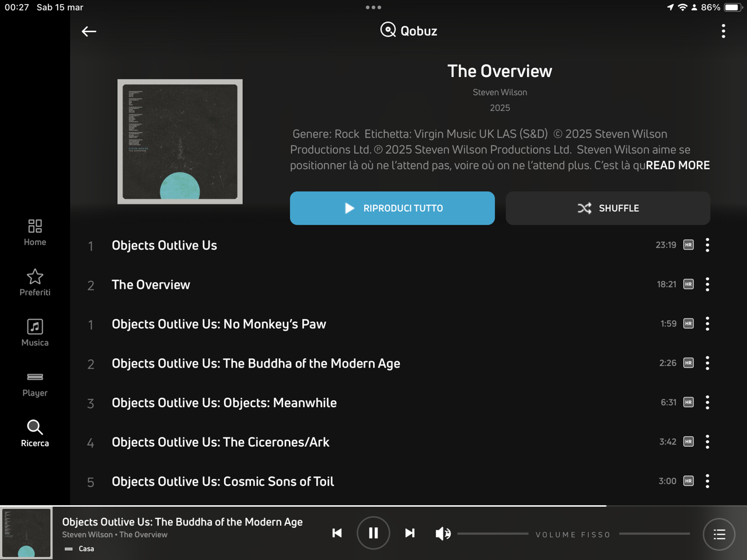Image resolution: width=747 pixels, height=560 pixels.
Task: Toggle SHUFFLE playback for the album
Action: click(608, 208)
